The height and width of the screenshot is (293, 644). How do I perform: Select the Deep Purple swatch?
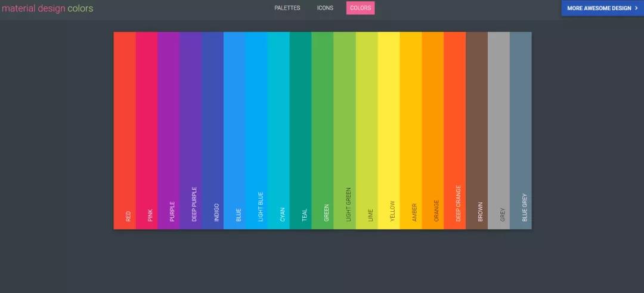tap(191, 130)
